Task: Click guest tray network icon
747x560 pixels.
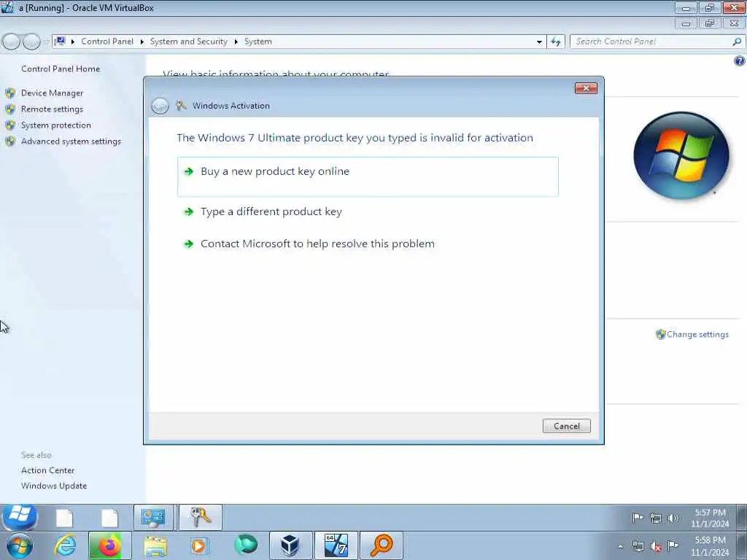Action: point(656,518)
